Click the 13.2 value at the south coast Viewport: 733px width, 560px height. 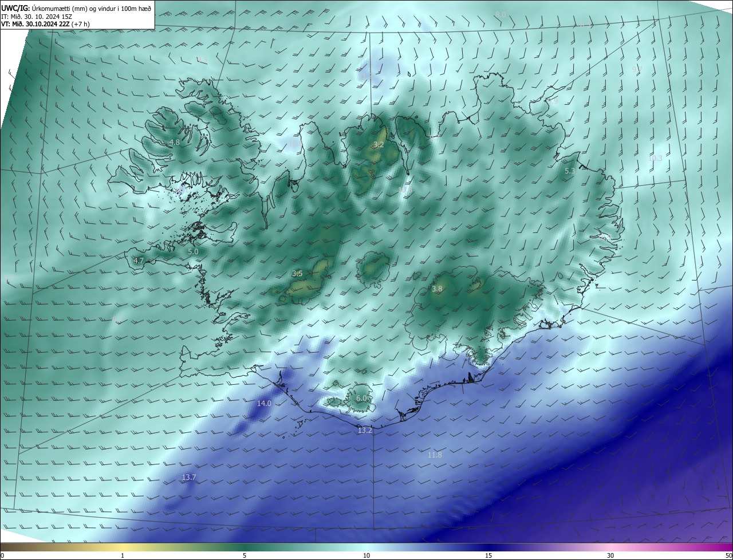(365, 430)
